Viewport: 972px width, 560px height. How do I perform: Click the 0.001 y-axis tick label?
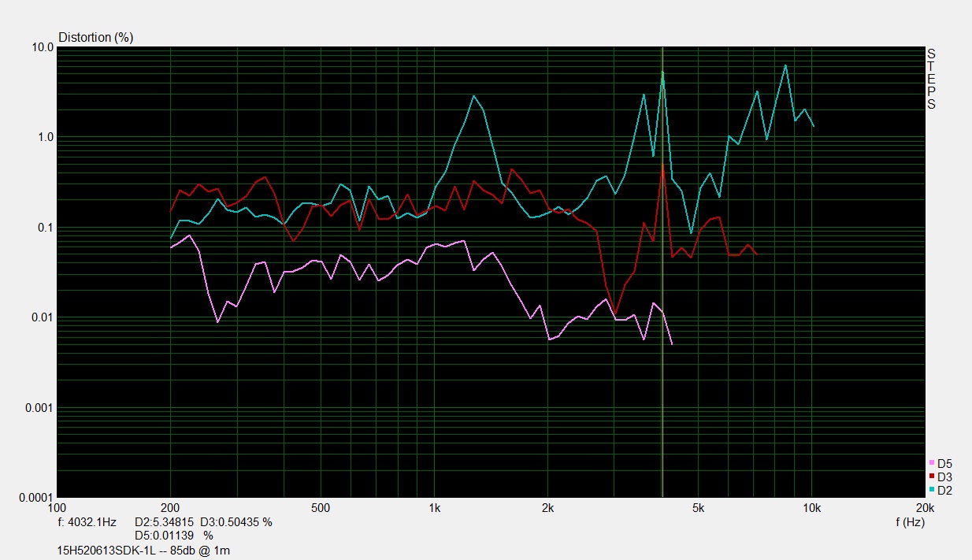[39, 408]
